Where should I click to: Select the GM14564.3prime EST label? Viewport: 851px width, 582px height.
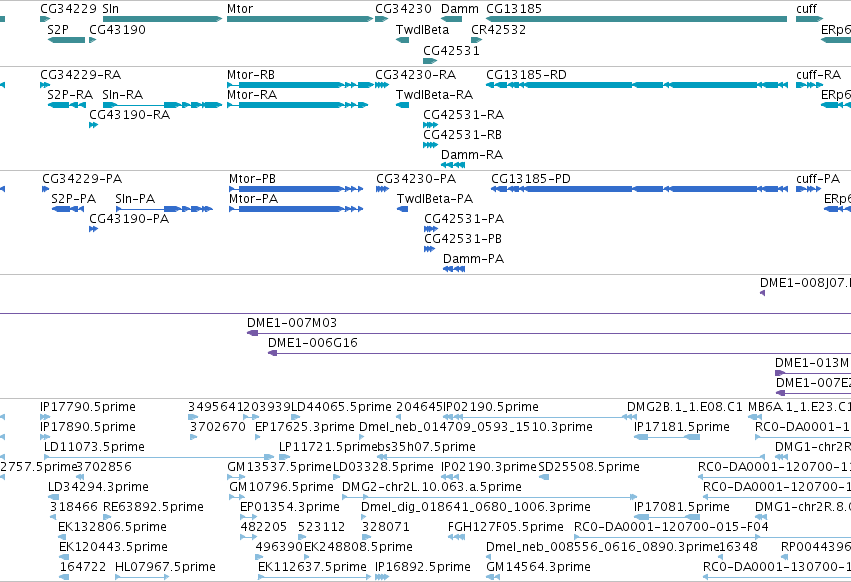(x=538, y=567)
